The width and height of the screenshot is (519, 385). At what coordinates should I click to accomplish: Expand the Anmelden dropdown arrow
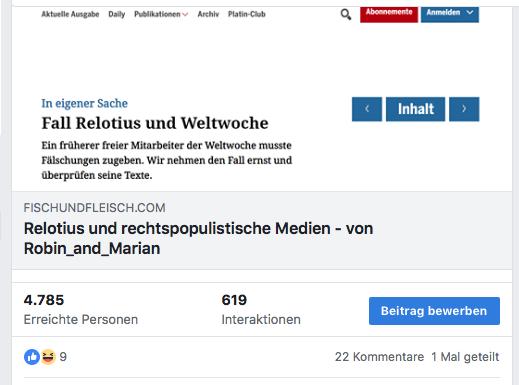pos(470,12)
